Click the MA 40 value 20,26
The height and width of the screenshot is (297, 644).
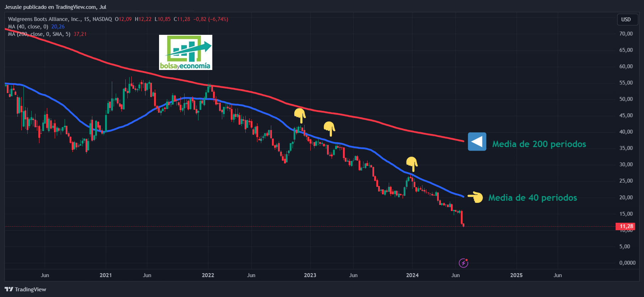click(x=58, y=27)
